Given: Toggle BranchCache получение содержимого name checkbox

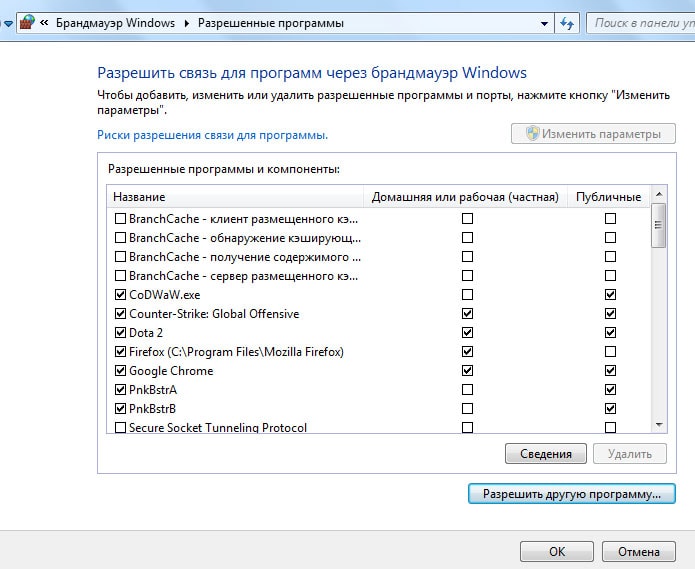Looking at the screenshot, I should [x=120, y=257].
